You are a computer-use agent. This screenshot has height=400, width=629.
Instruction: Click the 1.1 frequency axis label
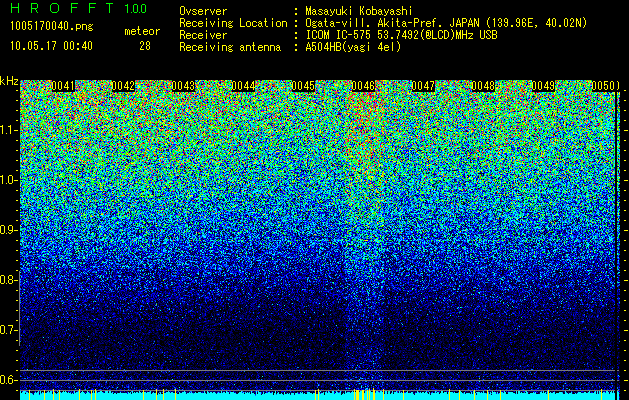[x=8, y=130]
